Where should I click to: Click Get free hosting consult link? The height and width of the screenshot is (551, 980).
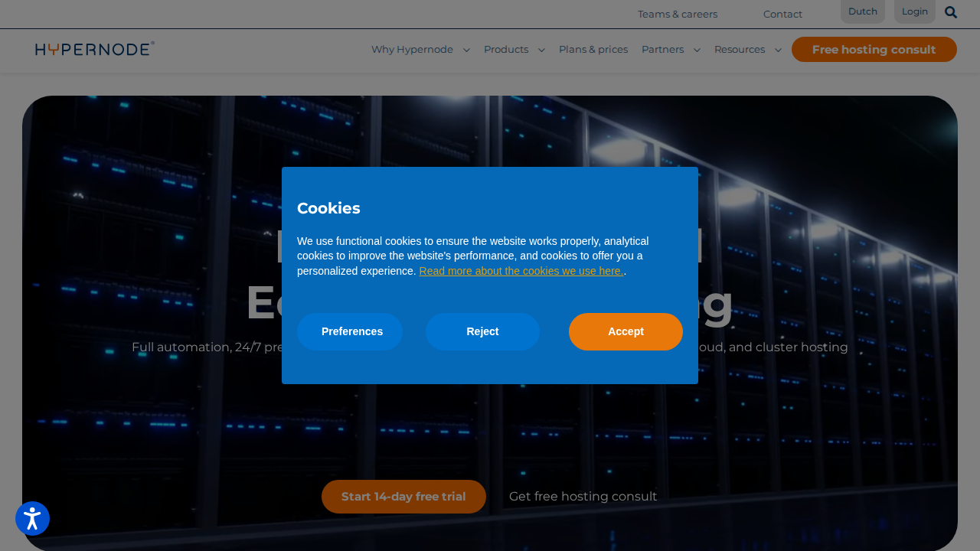pos(583,497)
